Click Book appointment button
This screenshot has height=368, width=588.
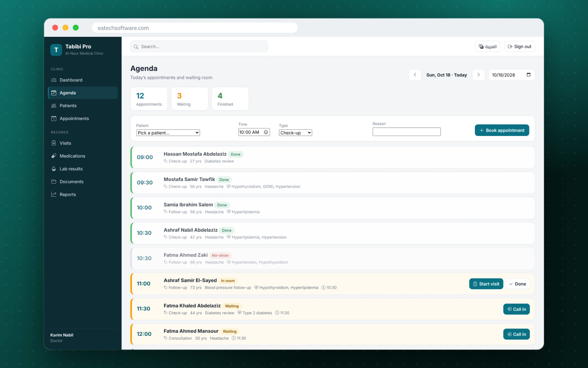tap(502, 130)
